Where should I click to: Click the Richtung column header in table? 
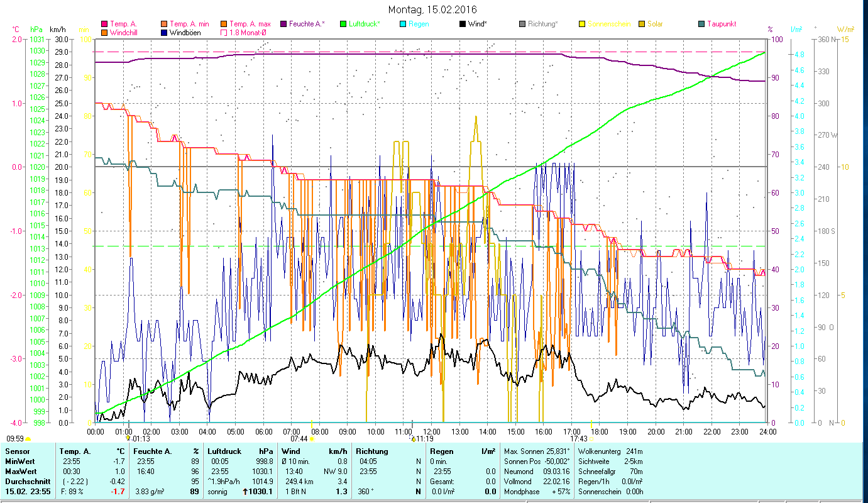[372, 451]
